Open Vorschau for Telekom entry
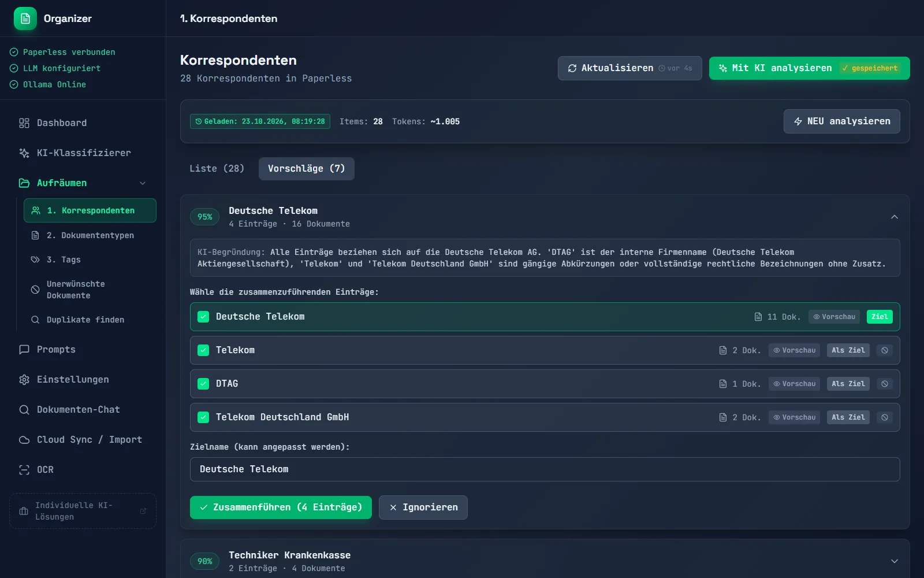The image size is (924, 578). pyautogui.click(x=794, y=350)
